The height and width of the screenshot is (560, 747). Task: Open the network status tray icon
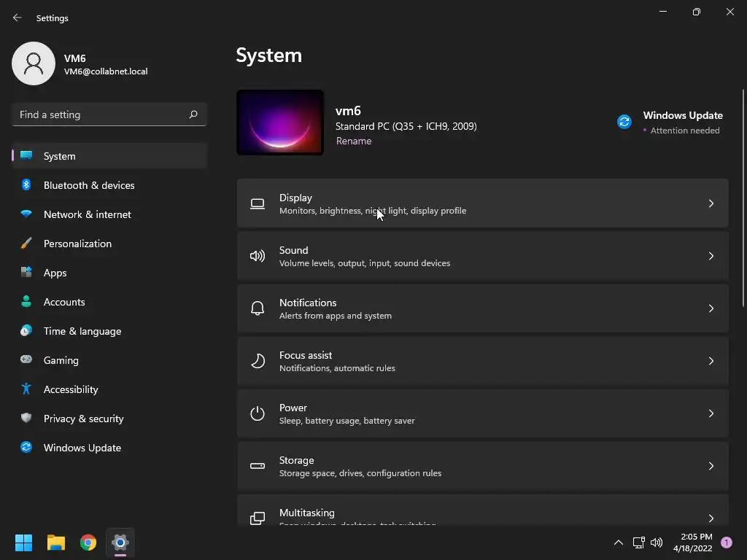638,542
